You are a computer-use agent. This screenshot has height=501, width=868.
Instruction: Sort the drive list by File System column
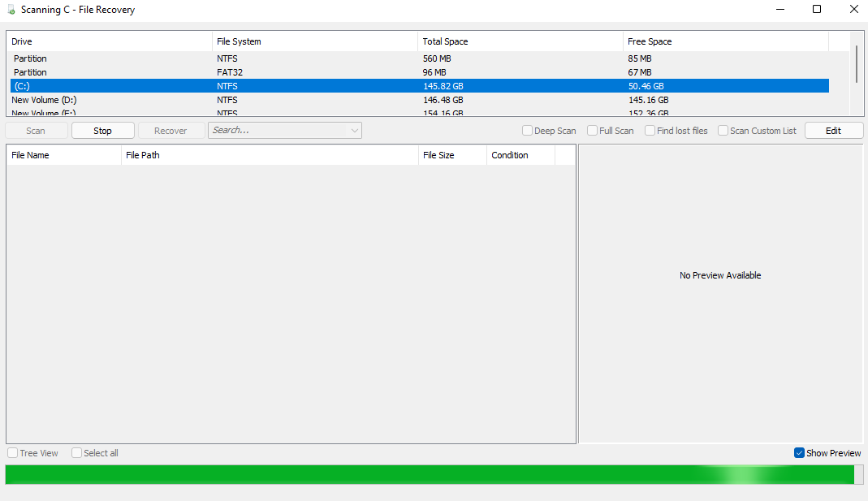pyautogui.click(x=315, y=41)
